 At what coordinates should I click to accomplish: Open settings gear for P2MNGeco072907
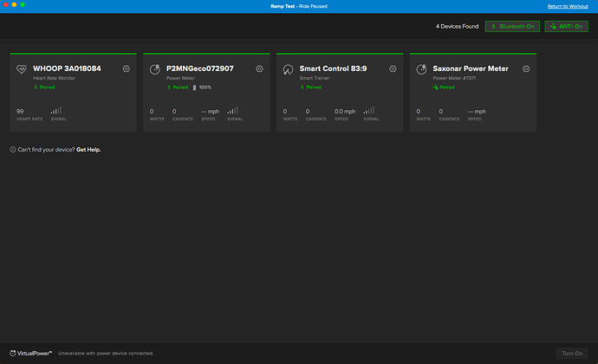[259, 68]
